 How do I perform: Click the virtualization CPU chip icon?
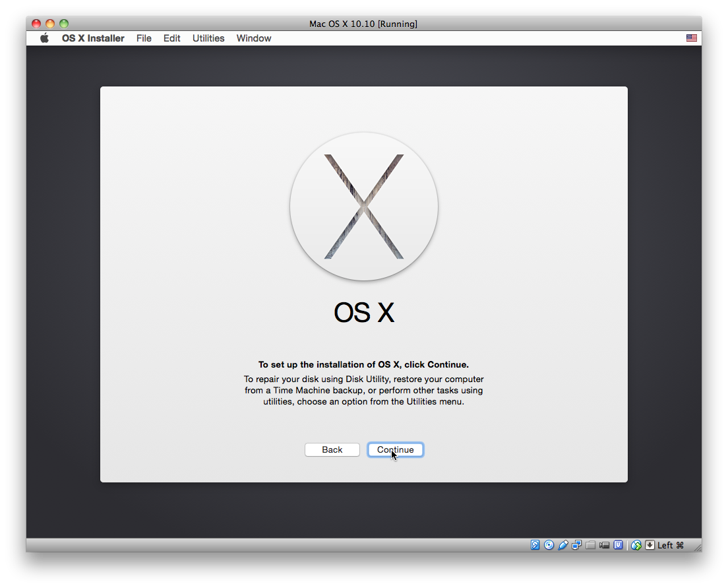pyautogui.click(x=618, y=545)
